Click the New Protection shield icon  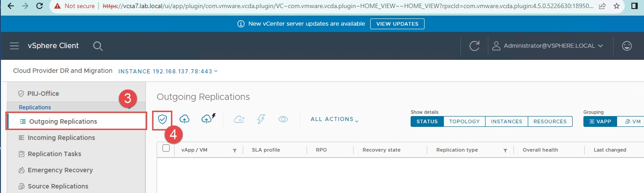pyautogui.click(x=162, y=119)
